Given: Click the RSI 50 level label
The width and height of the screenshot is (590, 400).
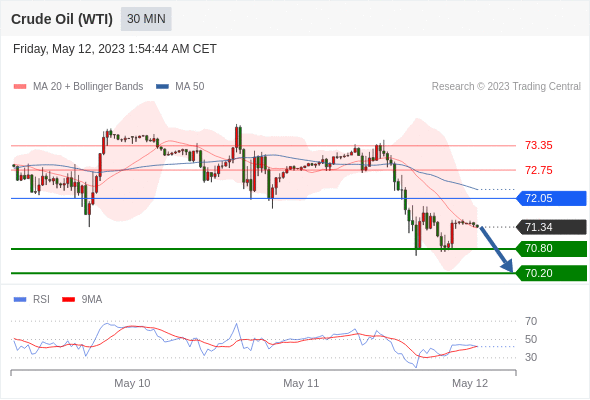Looking at the screenshot, I should pos(531,339).
